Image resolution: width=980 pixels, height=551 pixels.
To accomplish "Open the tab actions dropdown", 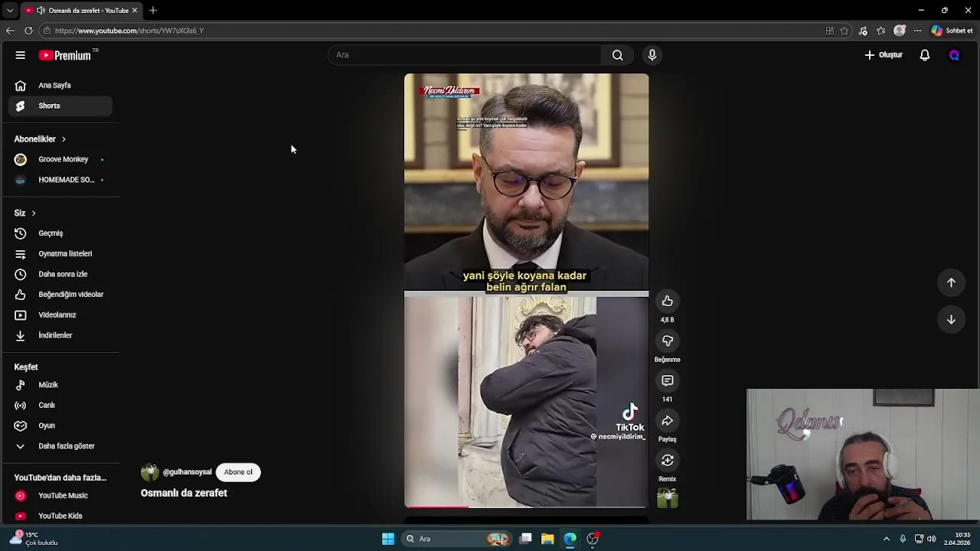I will click(9, 10).
